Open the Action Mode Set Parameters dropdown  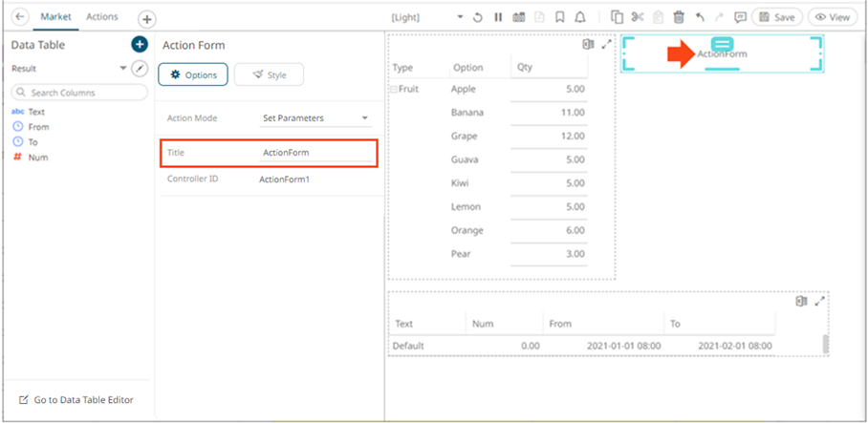tap(315, 118)
